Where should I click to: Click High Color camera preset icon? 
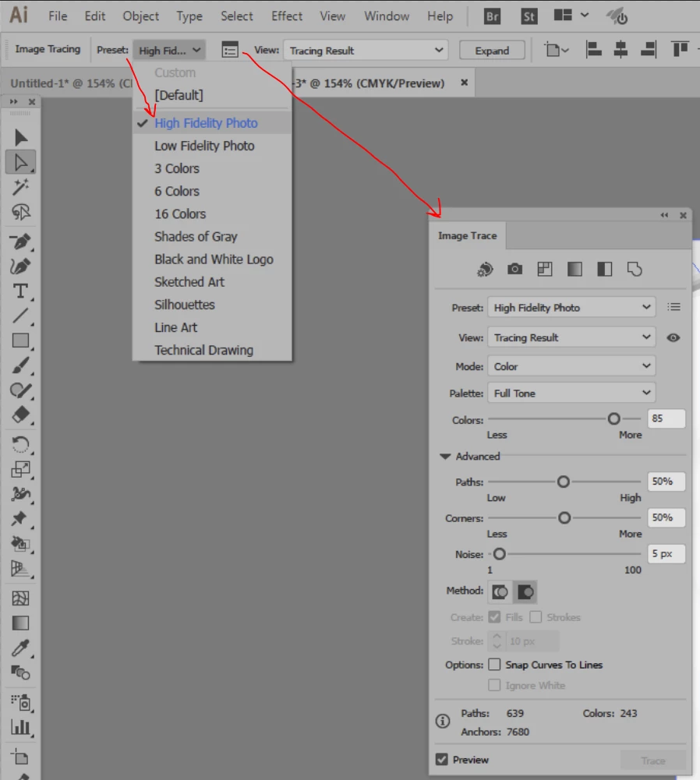[515, 270]
